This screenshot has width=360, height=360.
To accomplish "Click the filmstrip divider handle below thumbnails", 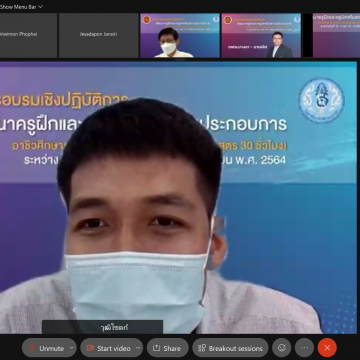I will tap(180, 60).
